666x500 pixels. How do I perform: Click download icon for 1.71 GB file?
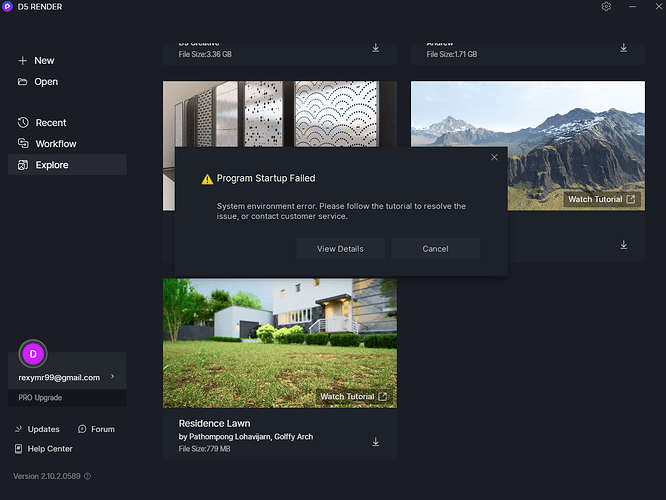click(623, 48)
